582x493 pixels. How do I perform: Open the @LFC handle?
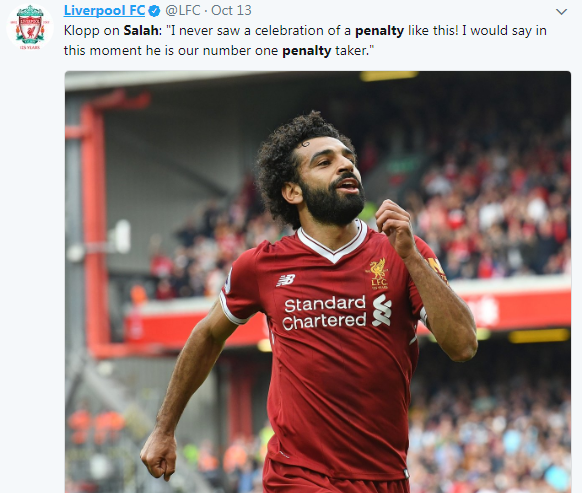tap(183, 10)
